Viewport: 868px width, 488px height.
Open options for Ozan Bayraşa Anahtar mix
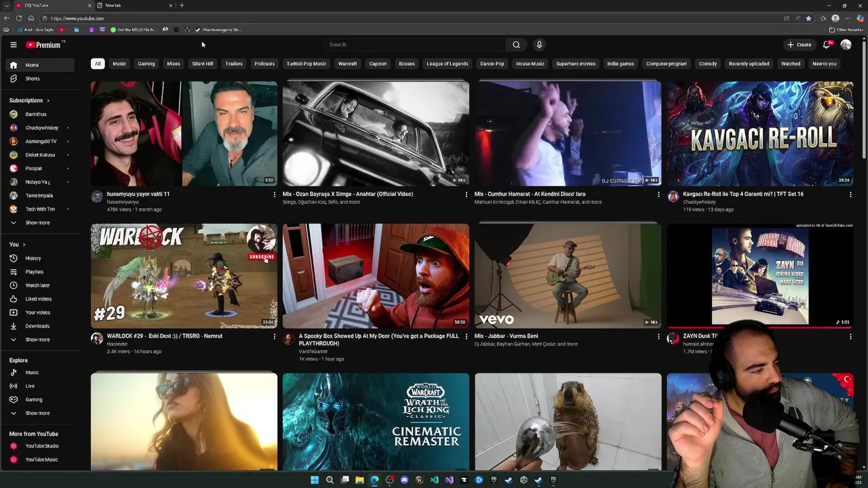coord(466,195)
